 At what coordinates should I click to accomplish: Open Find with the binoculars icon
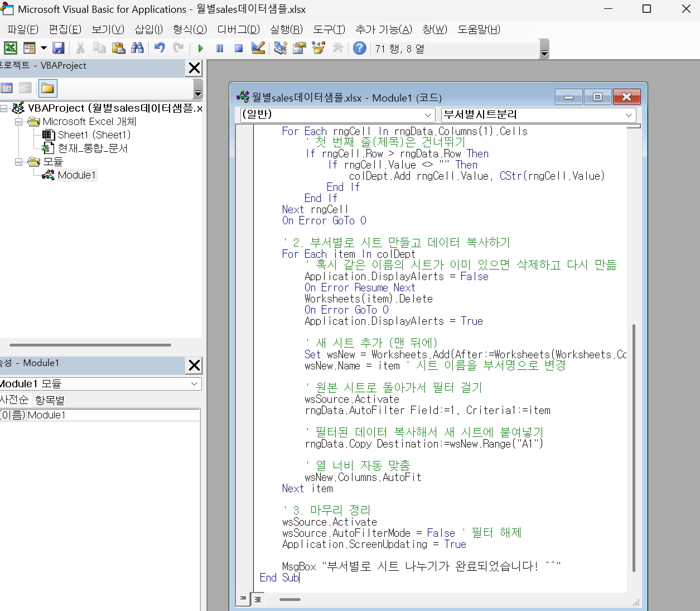[137, 48]
